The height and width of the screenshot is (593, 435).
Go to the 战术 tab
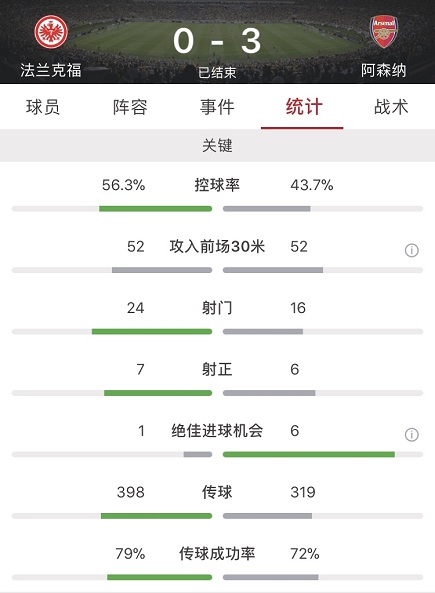coord(391,107)
